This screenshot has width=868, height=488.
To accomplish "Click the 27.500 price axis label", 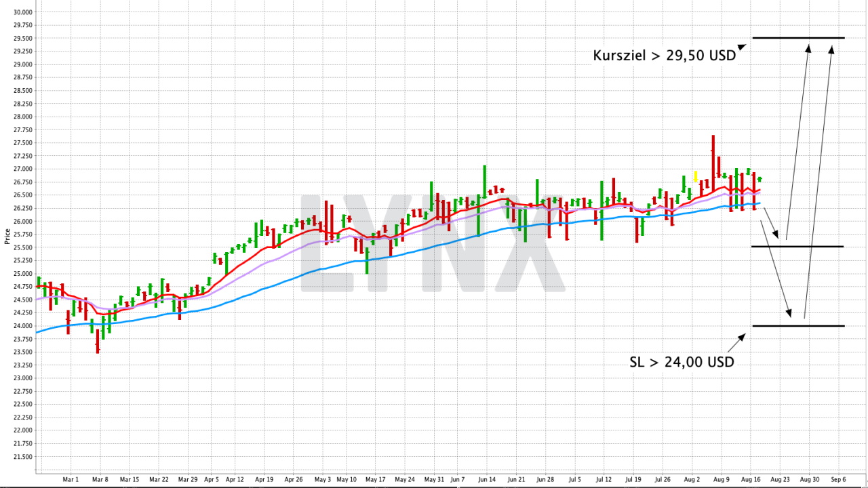I will pos(22,143).
